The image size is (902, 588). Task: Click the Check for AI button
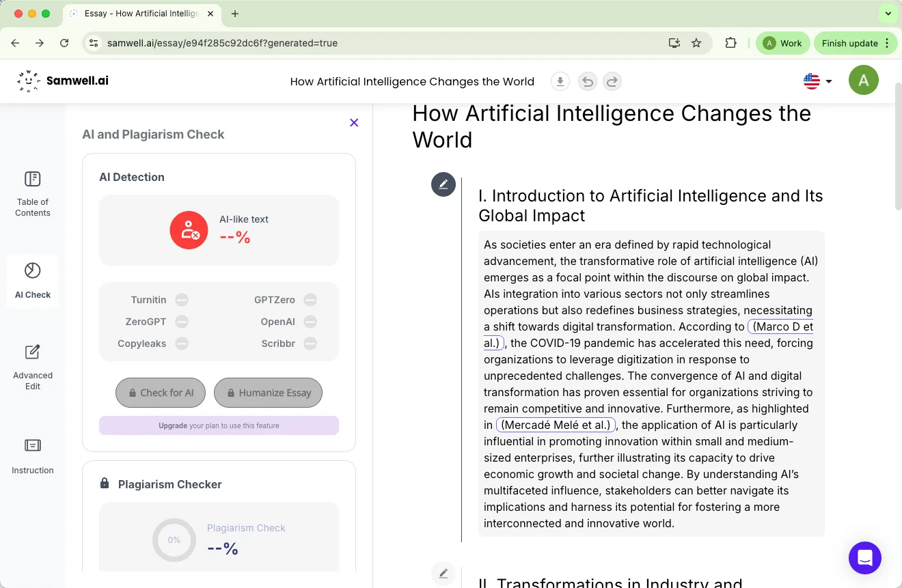(x=161, y=393)
